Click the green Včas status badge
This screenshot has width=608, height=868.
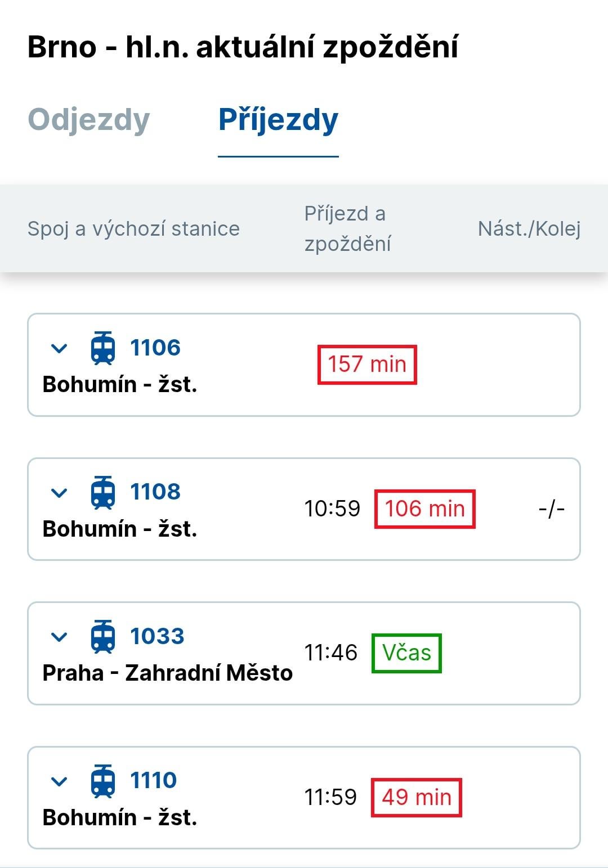pyautogui.click(x=406, y=653)
